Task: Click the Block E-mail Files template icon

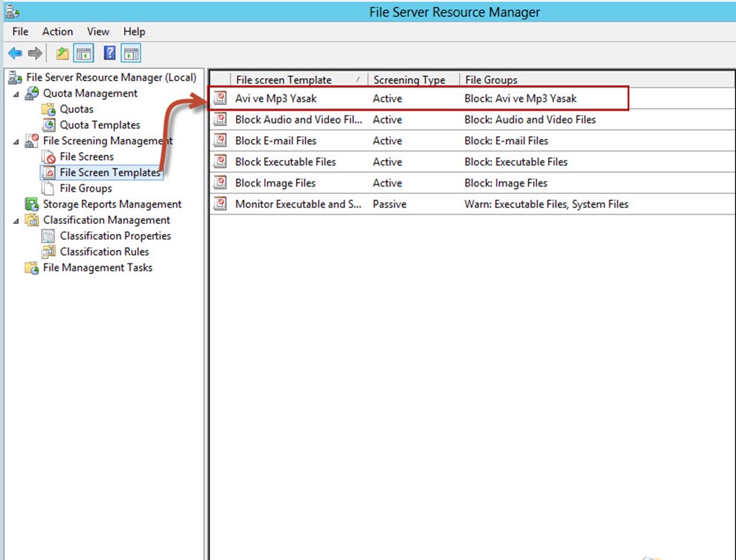Action: pyautogui.click(x=220, y=140)
